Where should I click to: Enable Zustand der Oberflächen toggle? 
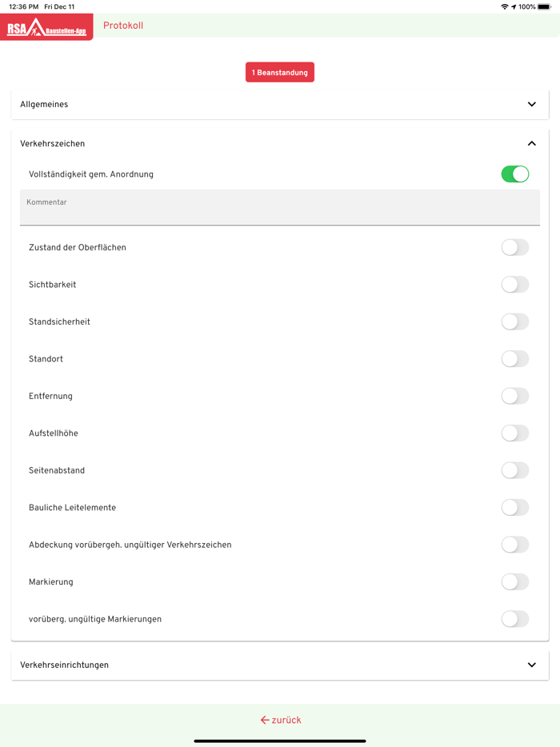point(515,248)
